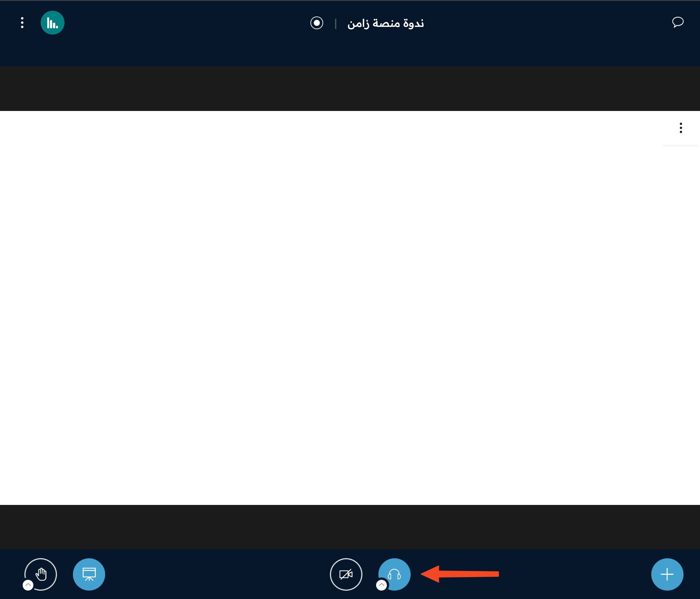
Task: Open the options menu in header
Action: coord(22,23)
